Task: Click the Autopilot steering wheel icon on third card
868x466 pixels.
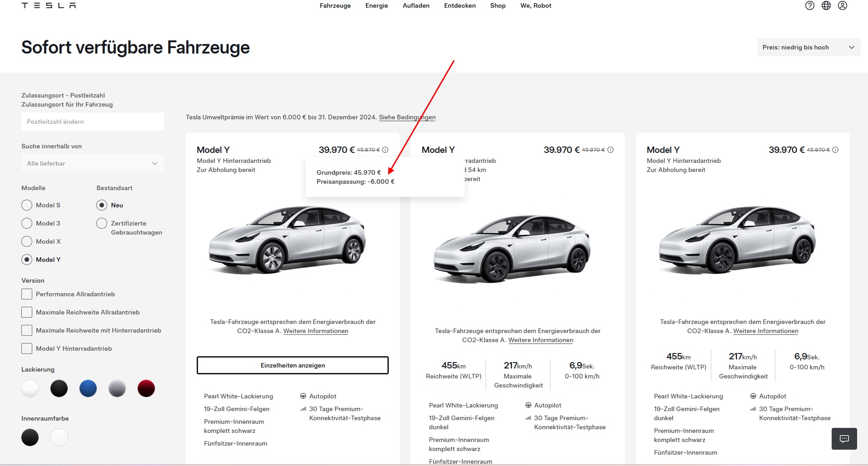Action: click(x=753, y=396)
